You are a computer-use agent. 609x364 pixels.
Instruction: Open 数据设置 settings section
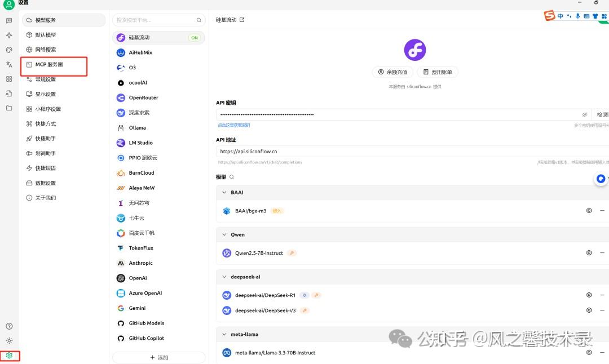coord(64,183)
